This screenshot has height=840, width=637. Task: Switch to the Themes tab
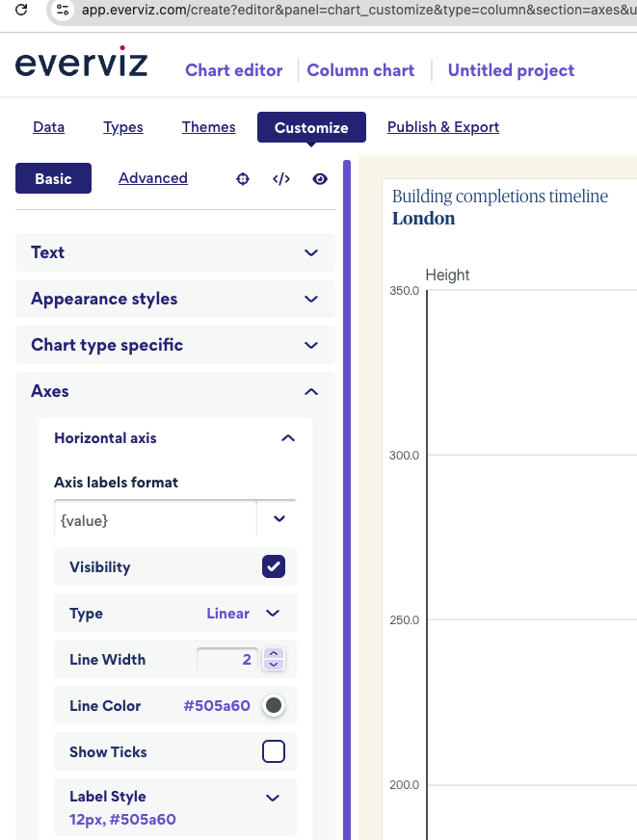[208, 127]
